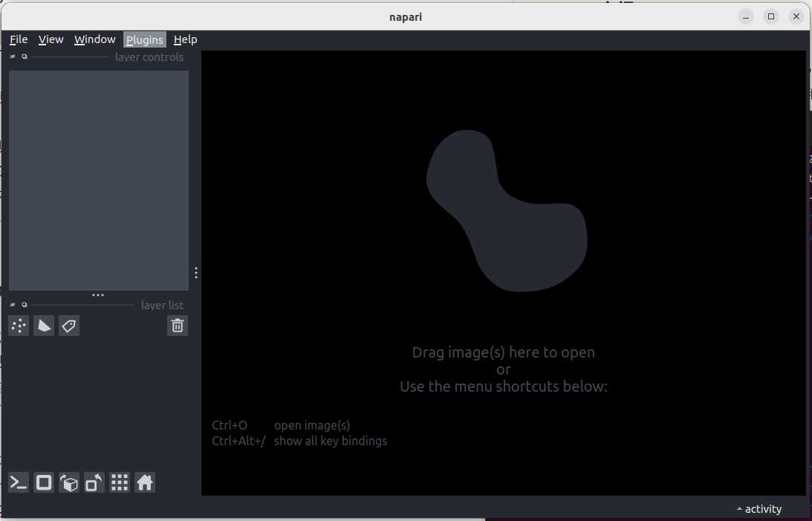The width and height of the screenshot is (812, 521).
Task: Toggle grid mode
Action: tap(120, 482)
